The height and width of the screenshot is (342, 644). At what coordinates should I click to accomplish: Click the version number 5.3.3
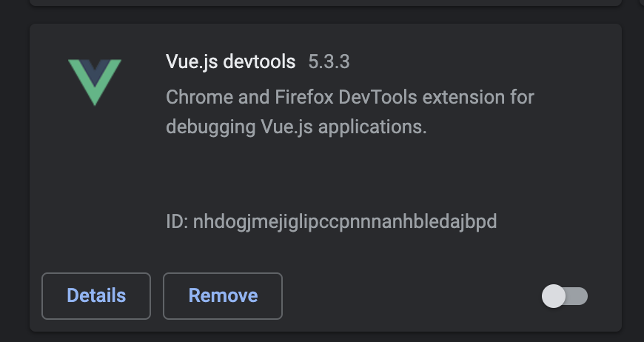[329, 62]
